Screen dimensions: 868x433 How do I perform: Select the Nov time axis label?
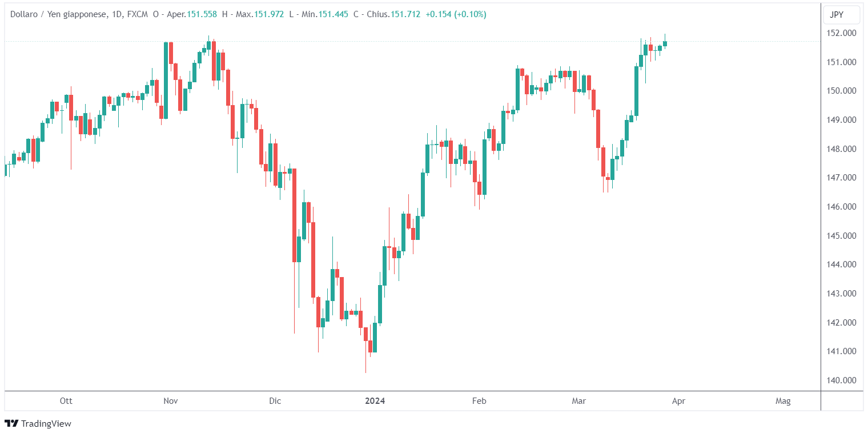pyautogui.click(x=170, y=401)
